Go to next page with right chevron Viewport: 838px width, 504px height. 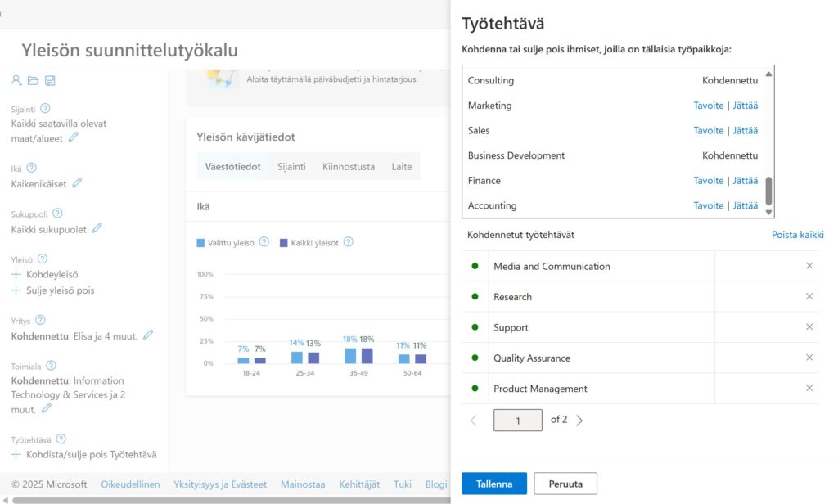[x=579, y=420]
